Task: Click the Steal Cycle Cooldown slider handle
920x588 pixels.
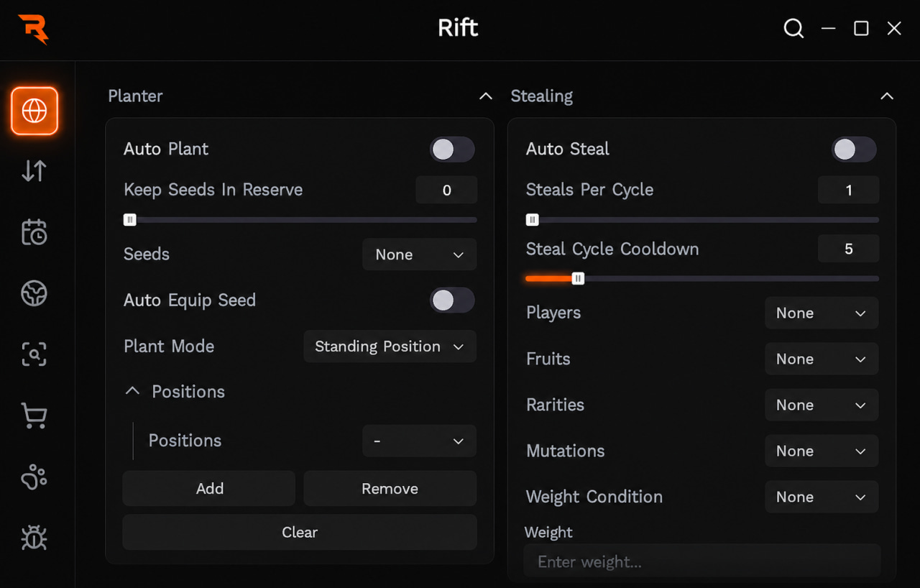Action: coord(578,278)
